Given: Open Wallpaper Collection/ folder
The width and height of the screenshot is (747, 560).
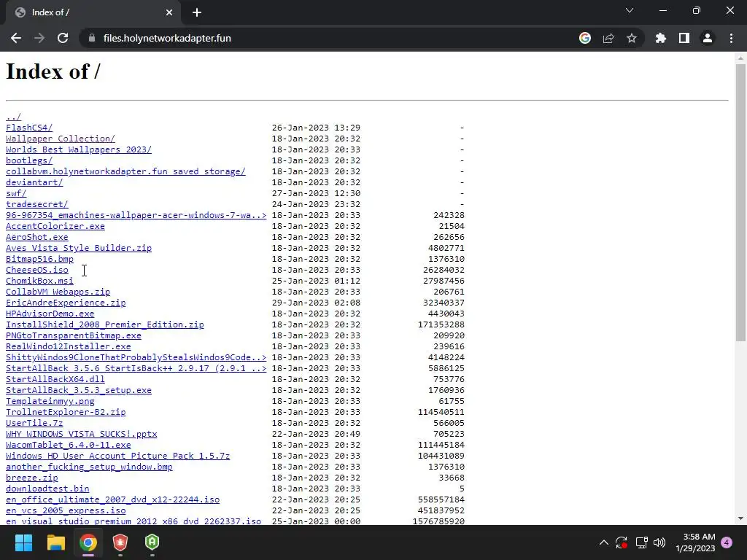Looking at the screenshot, I should point(61,139).
